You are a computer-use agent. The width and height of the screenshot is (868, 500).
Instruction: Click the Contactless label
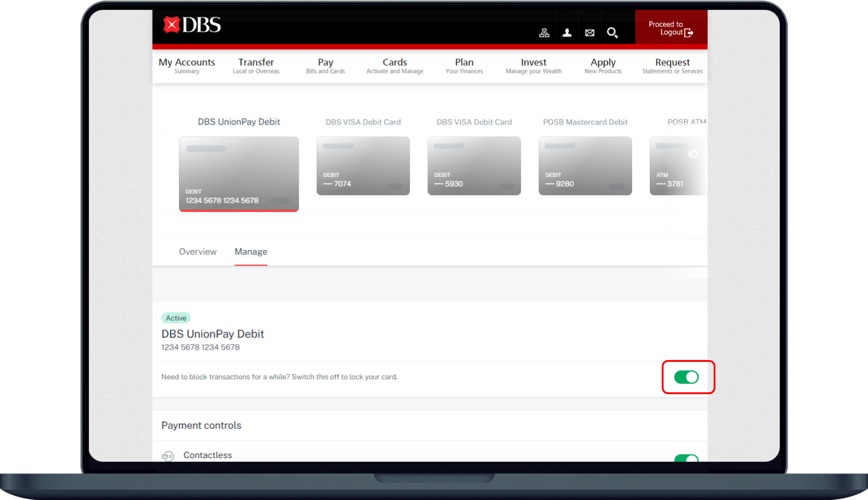pyautogui.click(x=207, y=455)
